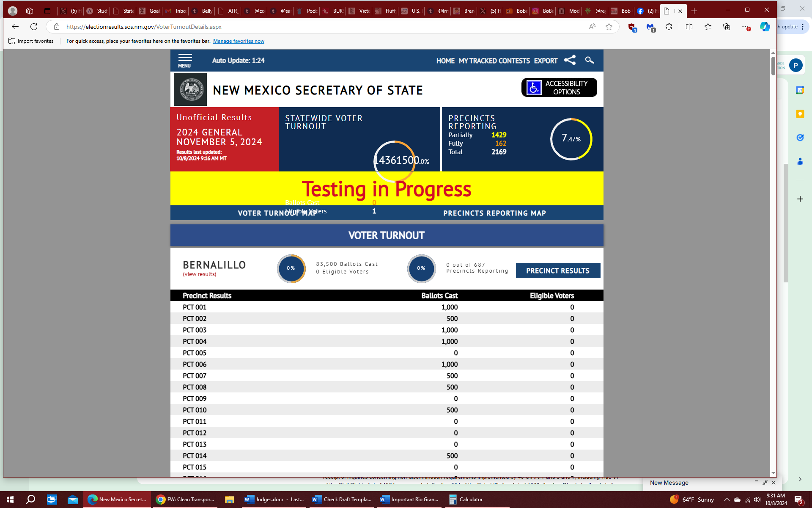This screenshot has width=812, height=508.
Task: Open Copilot icon in browser toolbar
Action: pos(765,27)
